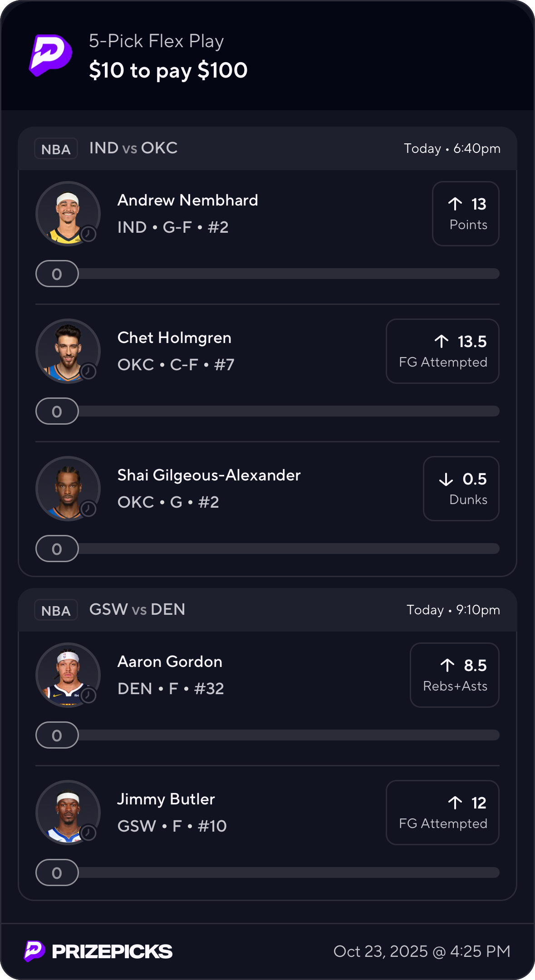The height and width of the screenshot is (980, 535).
Task: Click the clock icon on Shai Gilgeous-Alexander's avatar
Action: pyautogui.click(x=88, y=509)
